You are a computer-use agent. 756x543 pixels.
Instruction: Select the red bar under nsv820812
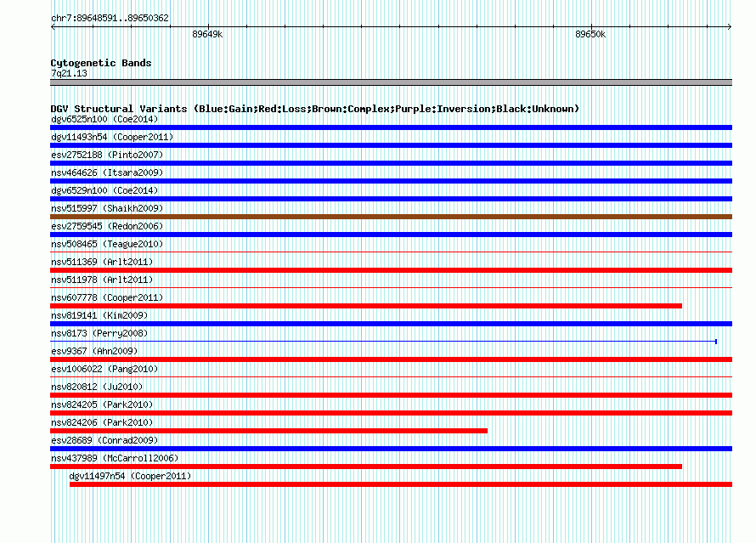(391, 395)
